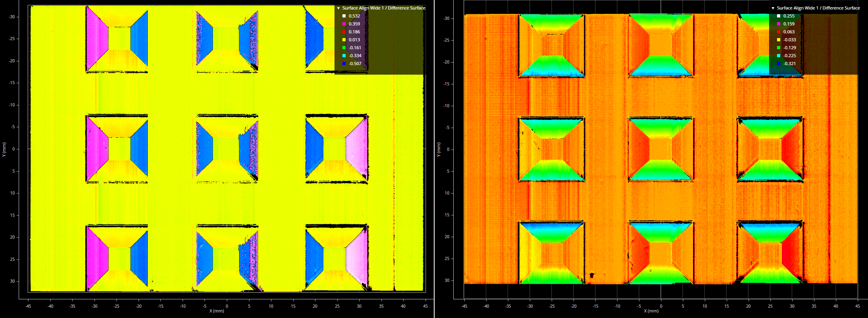Click the left plot's 'X (mm)' axis label

[217, 311]
